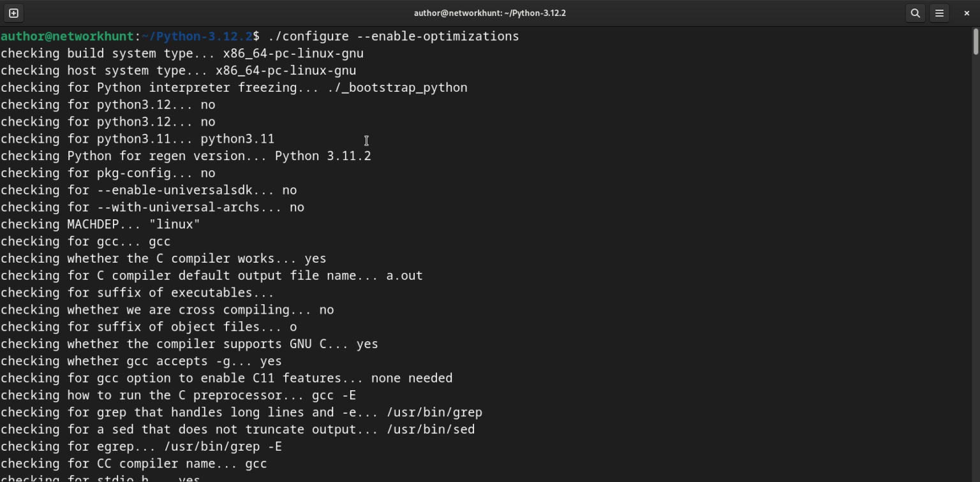This screenshot has width=980, height=482.
Task: Click the window title showing author@networkhunt
Action: [456, 13]
